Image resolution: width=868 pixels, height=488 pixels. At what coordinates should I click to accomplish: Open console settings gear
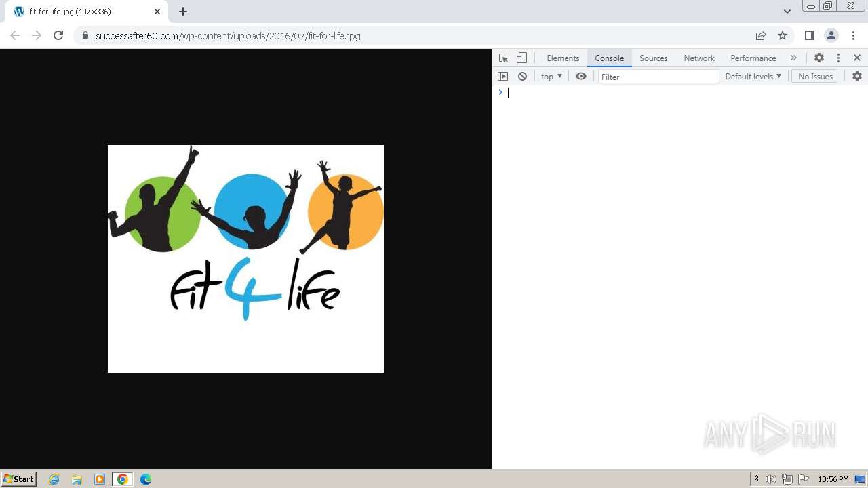[x=857, y=77]
